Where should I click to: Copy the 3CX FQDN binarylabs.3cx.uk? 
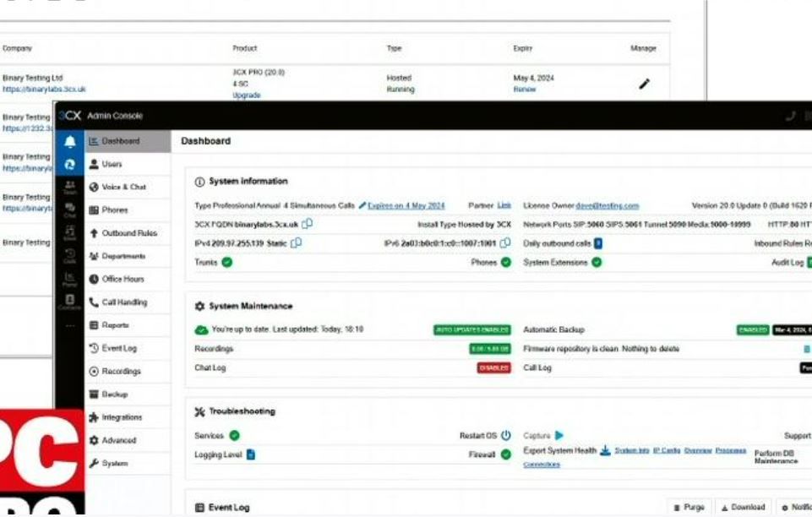307,224
